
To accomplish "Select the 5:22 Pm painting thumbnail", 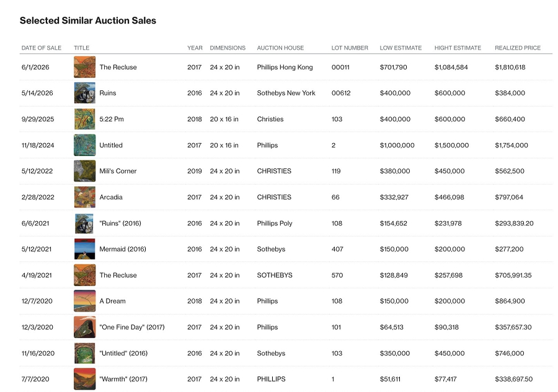I will (85, 119).
